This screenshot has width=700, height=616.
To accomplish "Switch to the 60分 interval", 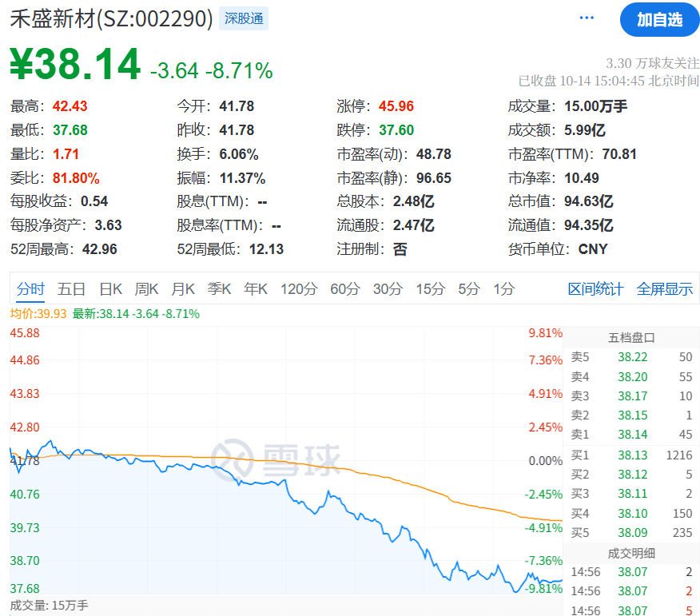I will (x=344, y=289).
